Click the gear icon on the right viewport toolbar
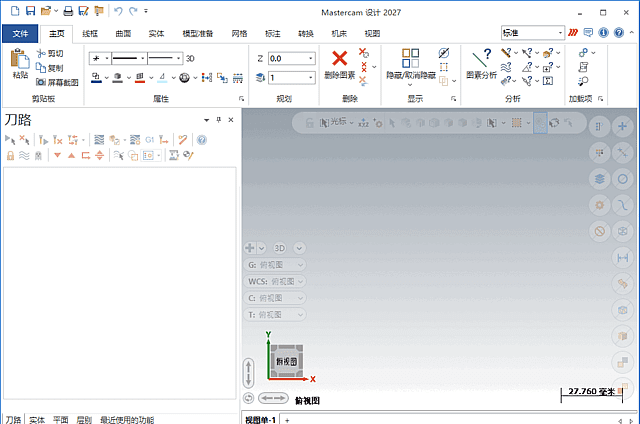640x424 pixels. click(x=600, y=205)
